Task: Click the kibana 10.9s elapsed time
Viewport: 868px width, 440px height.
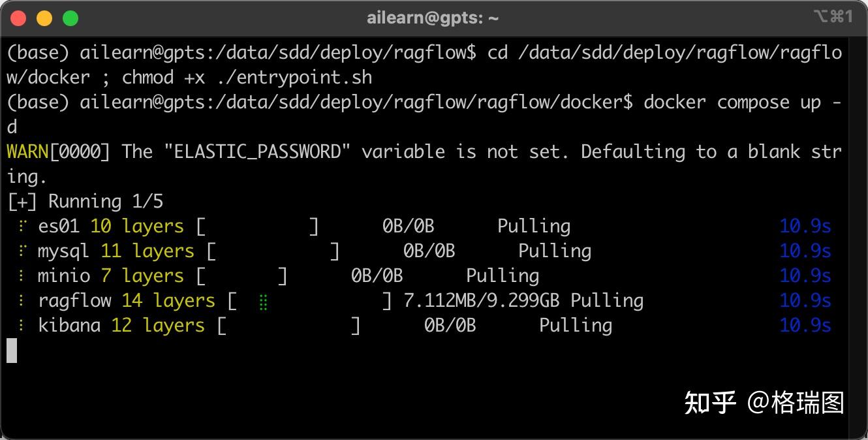Action: (805, 326)
